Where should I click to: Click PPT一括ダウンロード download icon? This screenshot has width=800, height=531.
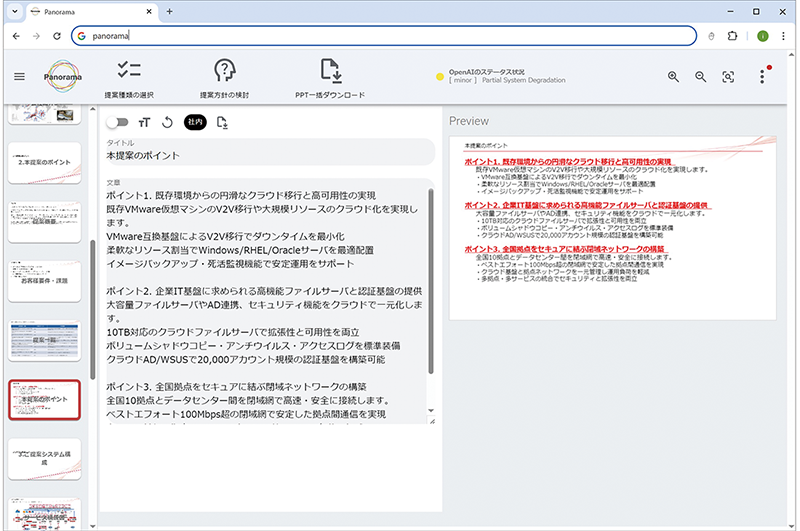[x=332, y=71]
